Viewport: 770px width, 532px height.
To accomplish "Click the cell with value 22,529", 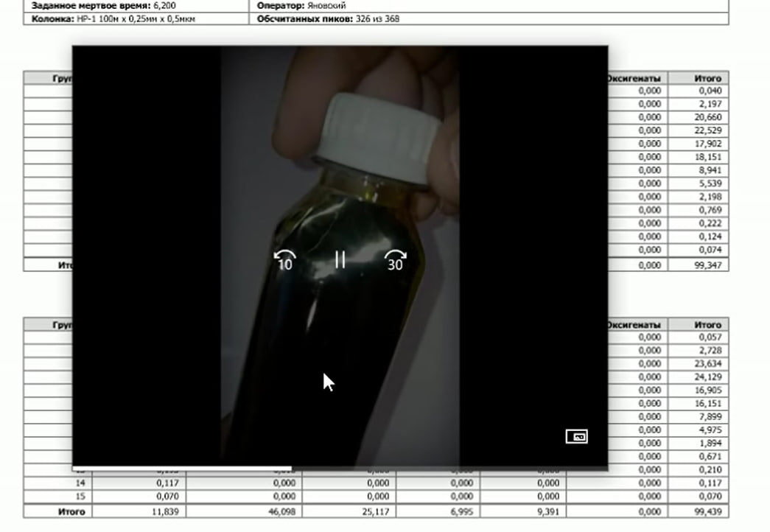I will click(x=699, y=130).
